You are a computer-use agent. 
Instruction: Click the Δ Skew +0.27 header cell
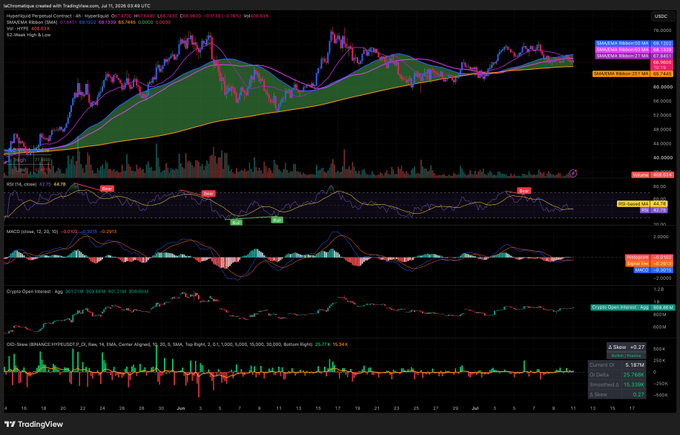tap(626, 347)
